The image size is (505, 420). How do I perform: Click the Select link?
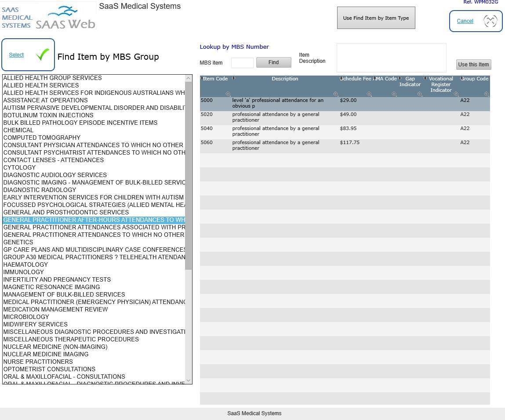[16, 55]
